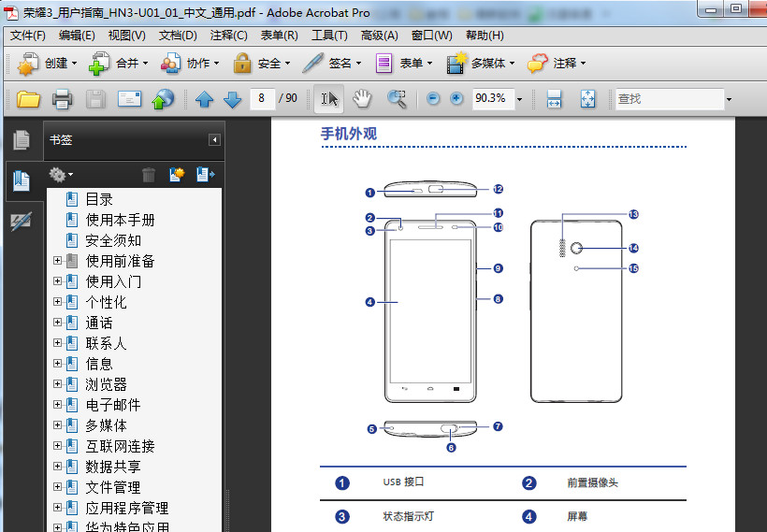Click the page number input field

262,98
